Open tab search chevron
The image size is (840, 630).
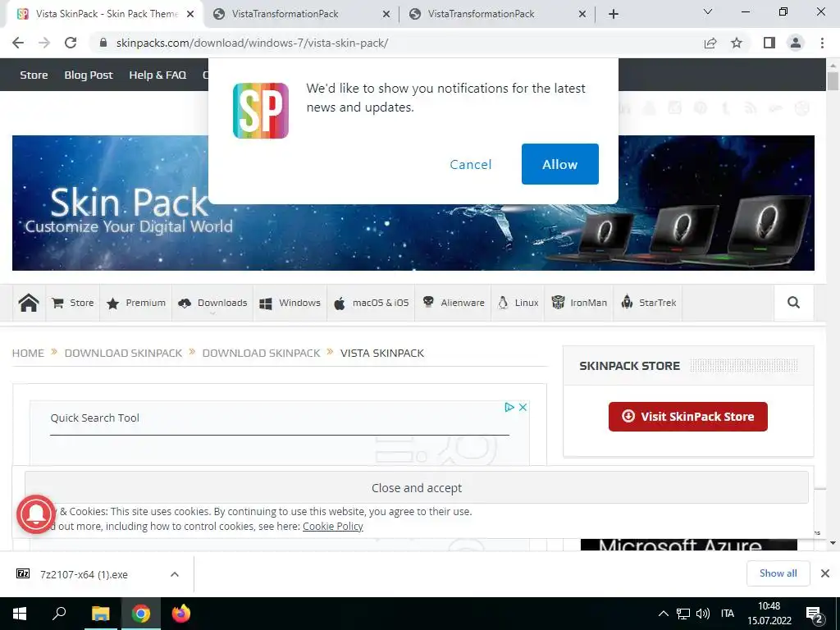pyautogui.click(x=708, y=11)
